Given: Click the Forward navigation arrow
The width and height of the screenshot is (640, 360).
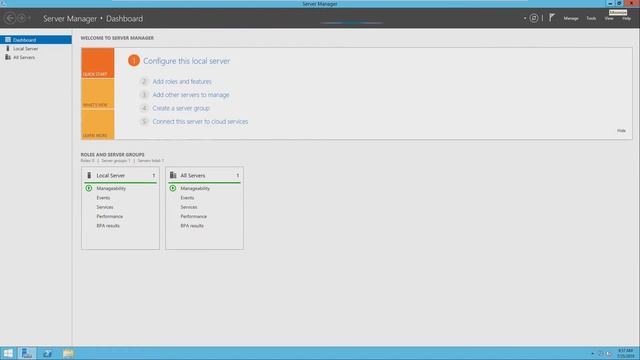Looking at the screenshot, I should (22, 18).
